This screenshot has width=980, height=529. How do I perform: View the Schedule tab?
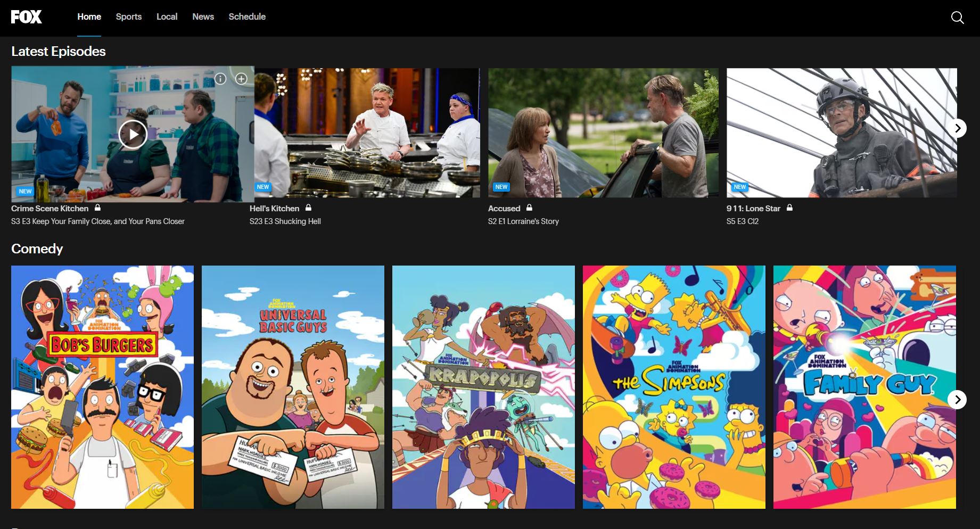247,17
